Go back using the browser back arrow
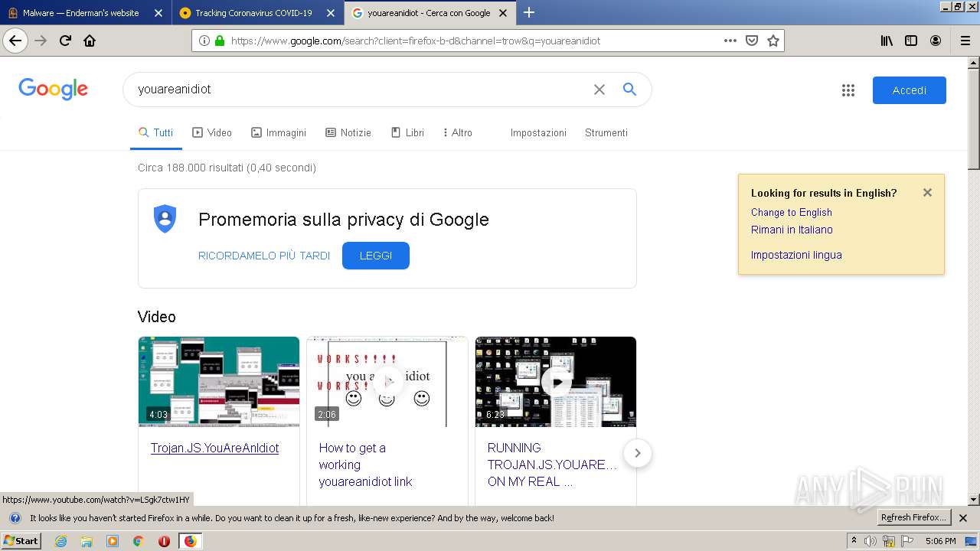 (x=15, y=41)
